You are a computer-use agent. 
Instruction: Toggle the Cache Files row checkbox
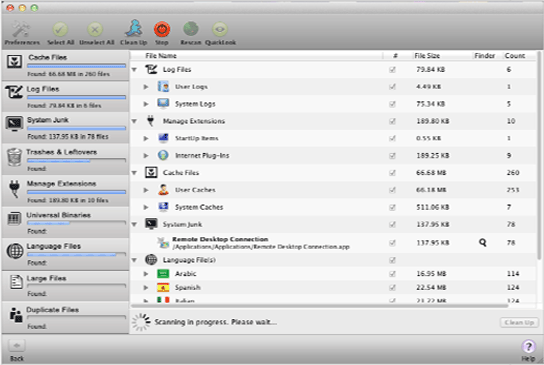point(392,173)
